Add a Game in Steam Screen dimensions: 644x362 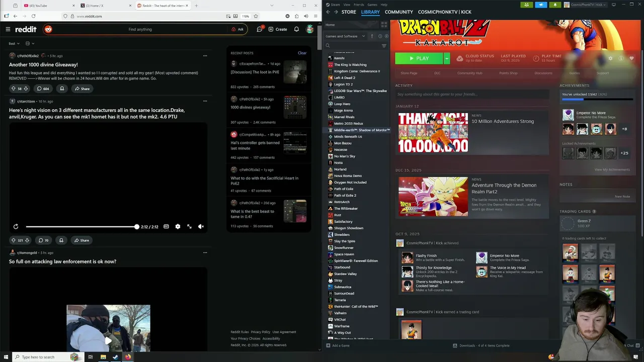pyautogui.click(x=338, y=345)
